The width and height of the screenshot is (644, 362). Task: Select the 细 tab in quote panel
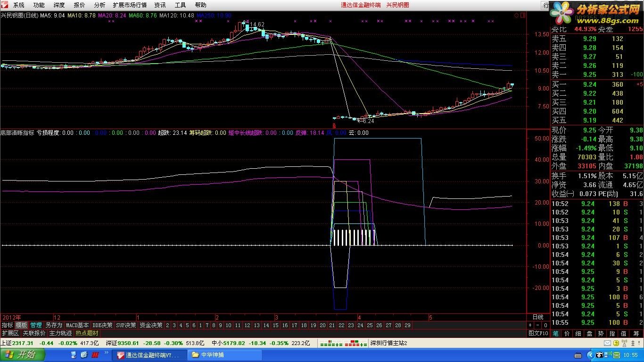pyautogui.click(x=578, y=333)
